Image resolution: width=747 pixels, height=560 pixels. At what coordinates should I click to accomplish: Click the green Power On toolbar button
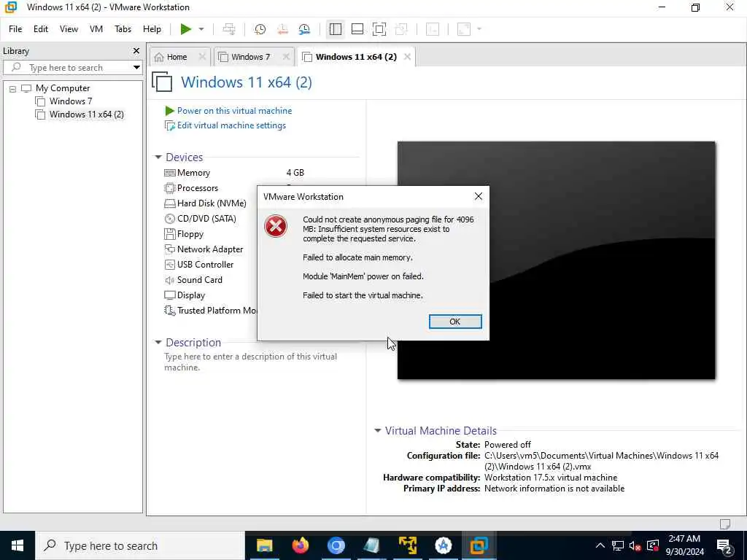(x=186, y=29)
